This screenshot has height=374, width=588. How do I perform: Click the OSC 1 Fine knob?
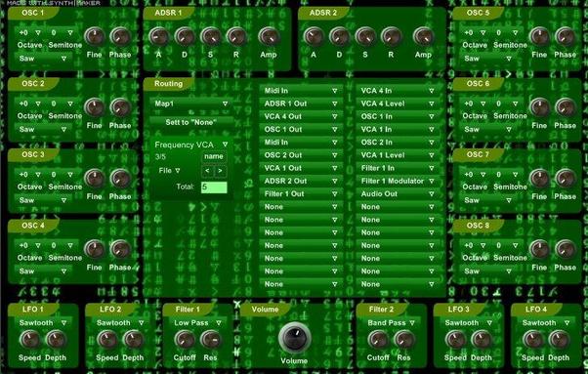point(95,36)
